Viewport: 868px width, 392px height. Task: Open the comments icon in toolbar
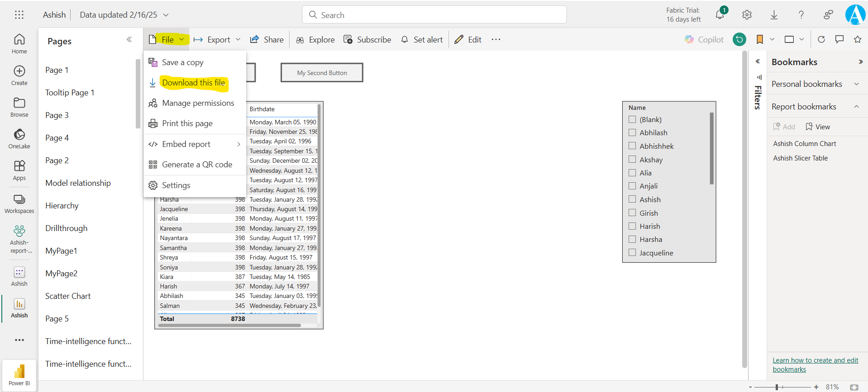point(839,39)
